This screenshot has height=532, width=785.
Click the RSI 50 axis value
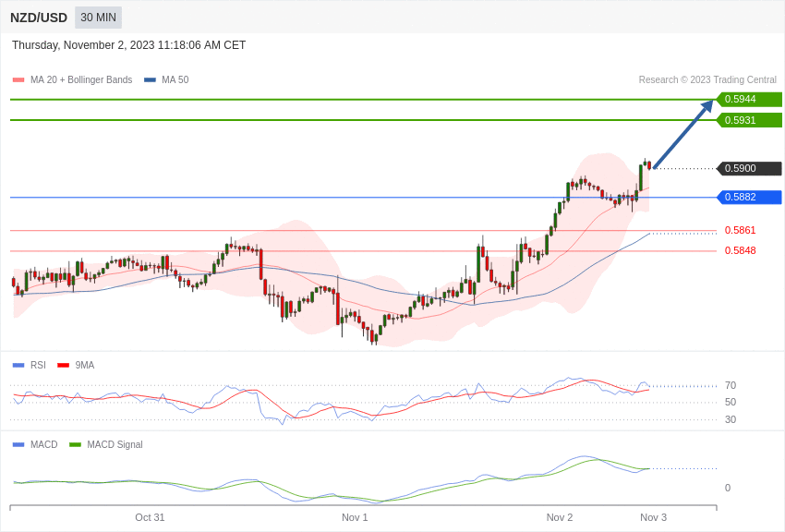[x=731, y=402]
